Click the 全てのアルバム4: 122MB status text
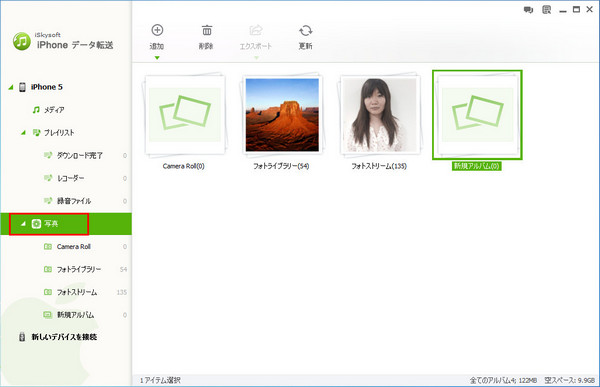Image resolution: width=600 pixels, height=387 pixels. [x=503, y=380]
